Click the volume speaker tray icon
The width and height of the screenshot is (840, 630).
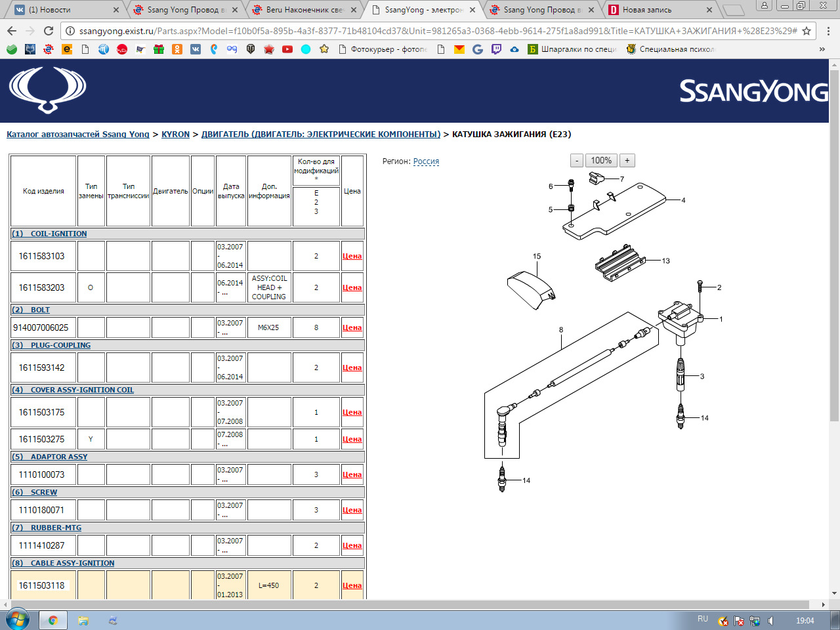[771, 621]
